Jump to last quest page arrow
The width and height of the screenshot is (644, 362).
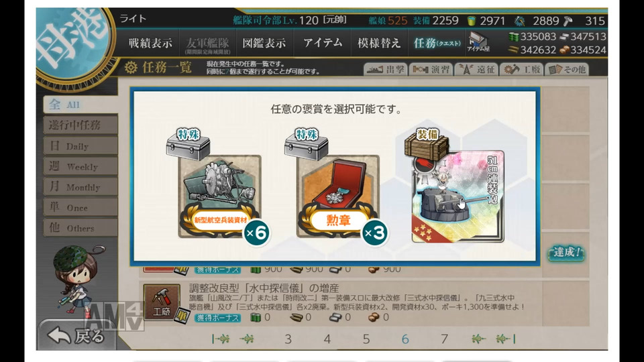tap(506, 339)
